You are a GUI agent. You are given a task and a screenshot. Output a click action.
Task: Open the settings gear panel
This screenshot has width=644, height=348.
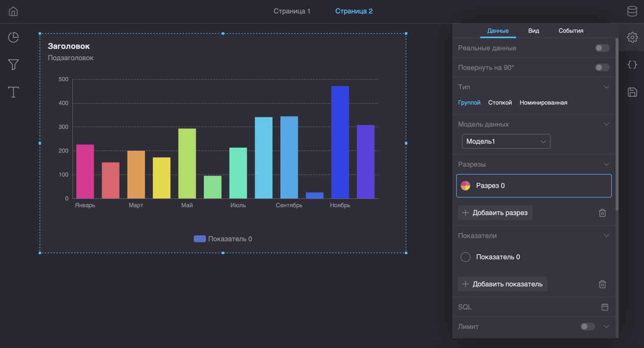pyautogui.click(x=632, y=37)
